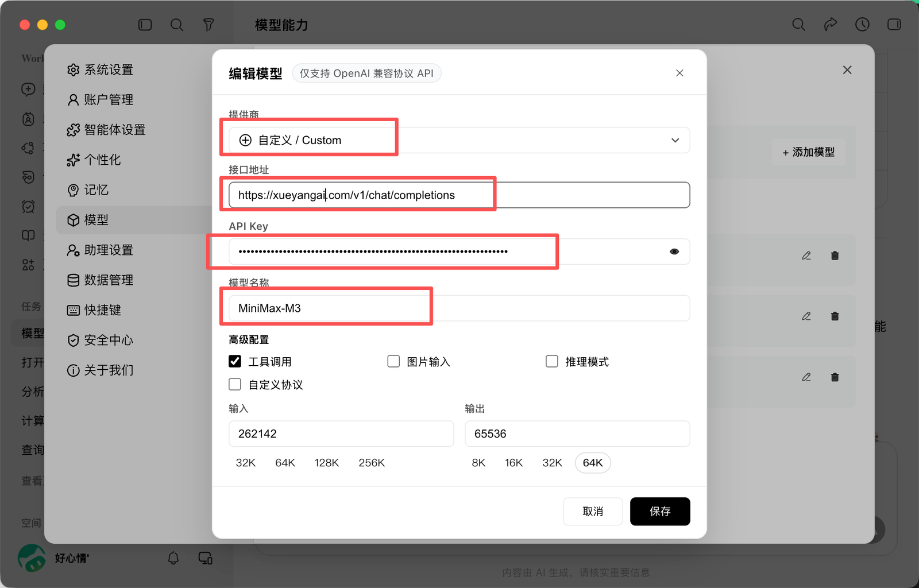Click the top toolbar search icon left
This screenshot has width=919, height=588.
[177, 25]
